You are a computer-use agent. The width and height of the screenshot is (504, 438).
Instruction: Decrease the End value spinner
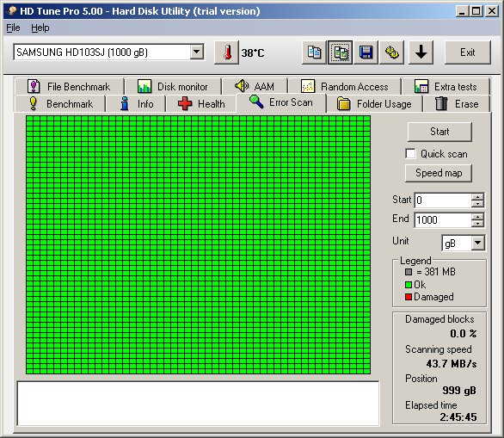coord(477,224)
